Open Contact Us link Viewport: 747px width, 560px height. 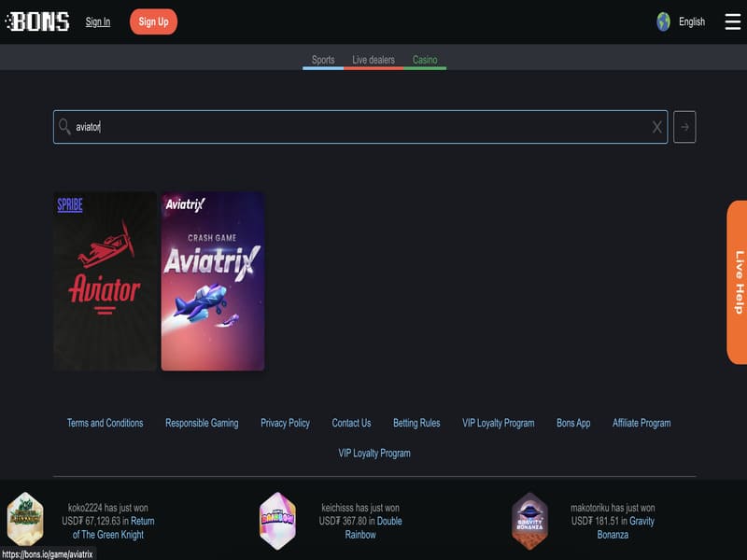[352, 423]
